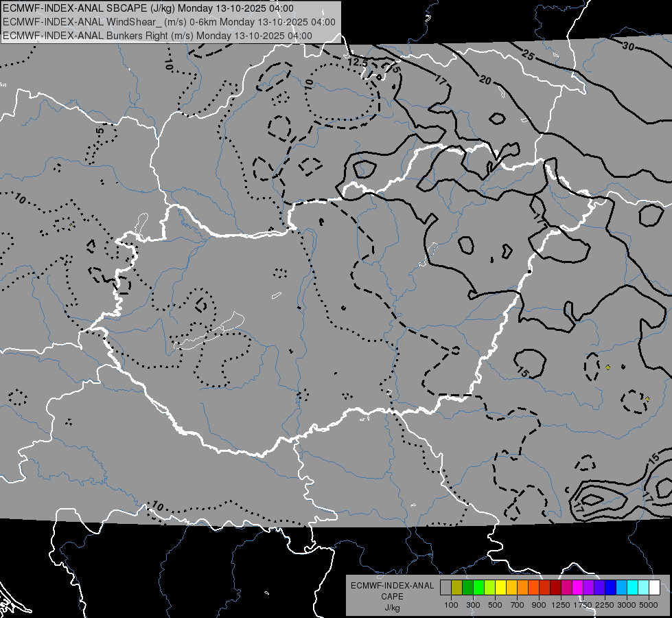The height and width of the screenshot is (618, 672).
Task: Pick the sky blue legend swatch
Action: point(622,587)
